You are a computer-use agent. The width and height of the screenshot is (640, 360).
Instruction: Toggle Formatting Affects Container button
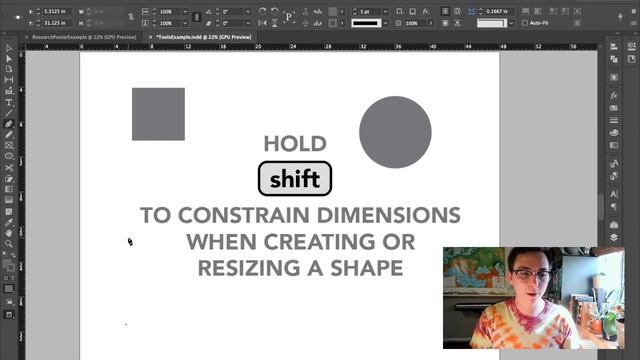[x=6, y=278]
